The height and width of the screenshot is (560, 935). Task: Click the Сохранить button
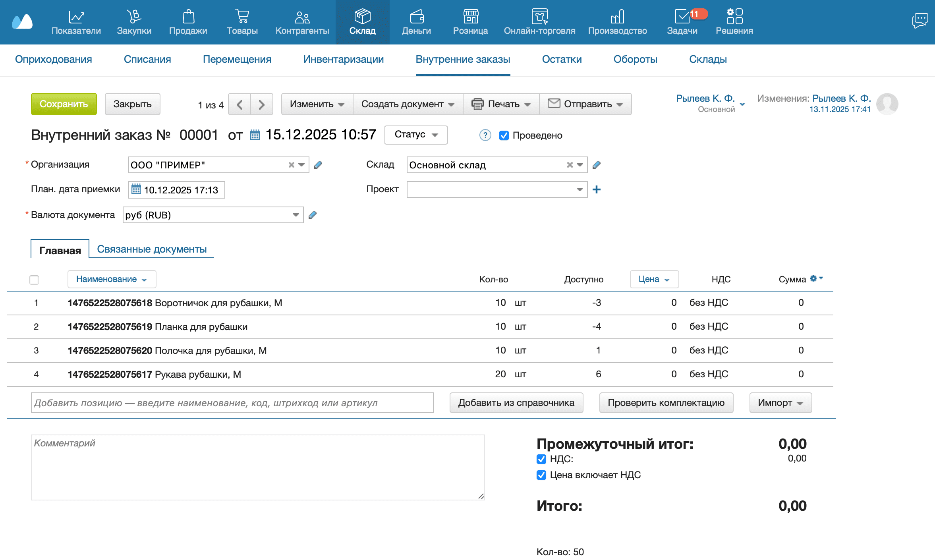tap(64, 104)
